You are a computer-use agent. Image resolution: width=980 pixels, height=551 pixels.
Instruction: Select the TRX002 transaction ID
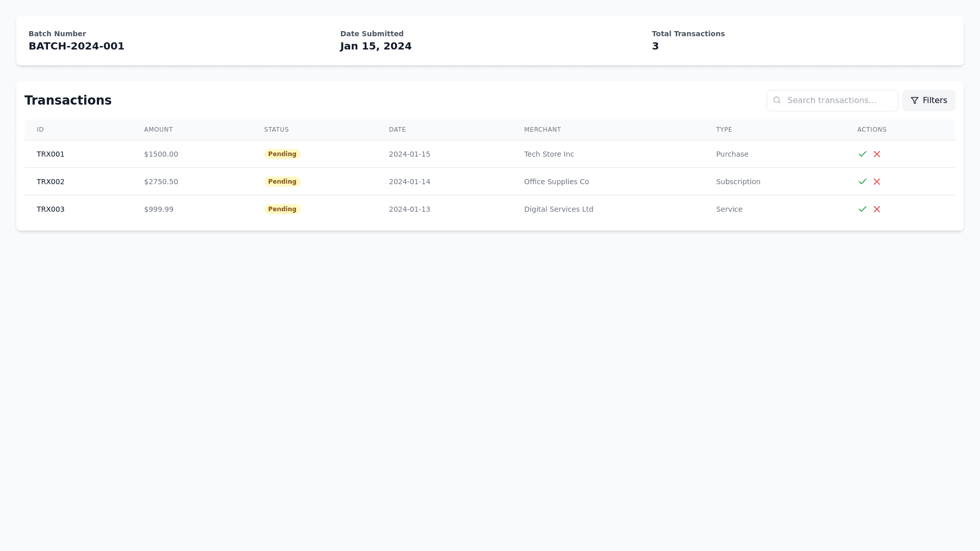click(x=51, y=182)
